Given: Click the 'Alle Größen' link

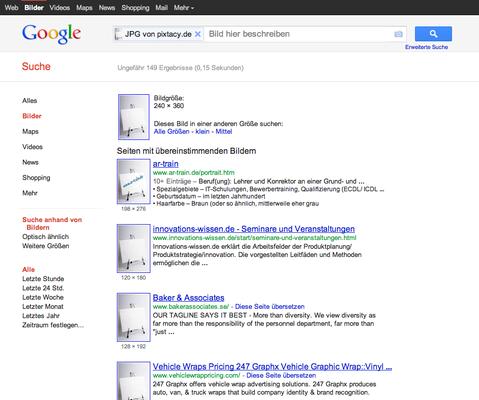Looking at the screenshot, I should point(171,131).
